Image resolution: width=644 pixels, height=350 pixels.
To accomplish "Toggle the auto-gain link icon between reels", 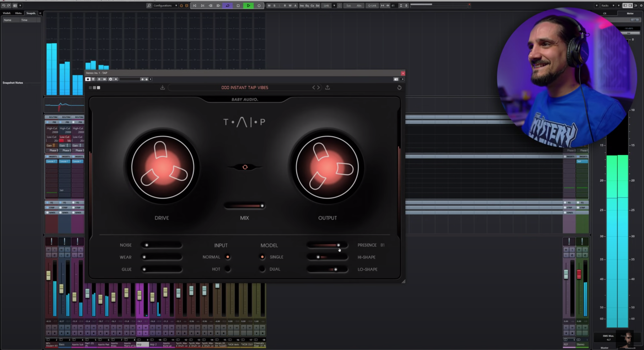I will (245, 167).
